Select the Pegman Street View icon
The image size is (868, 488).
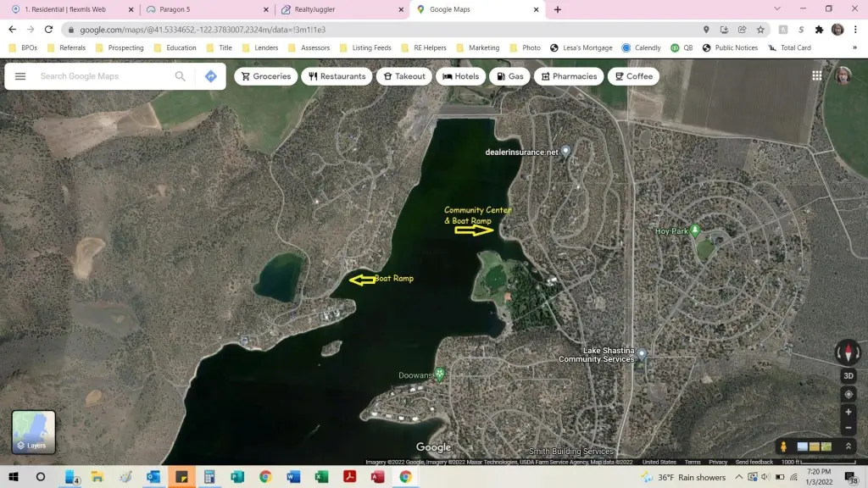coord(784,446)
